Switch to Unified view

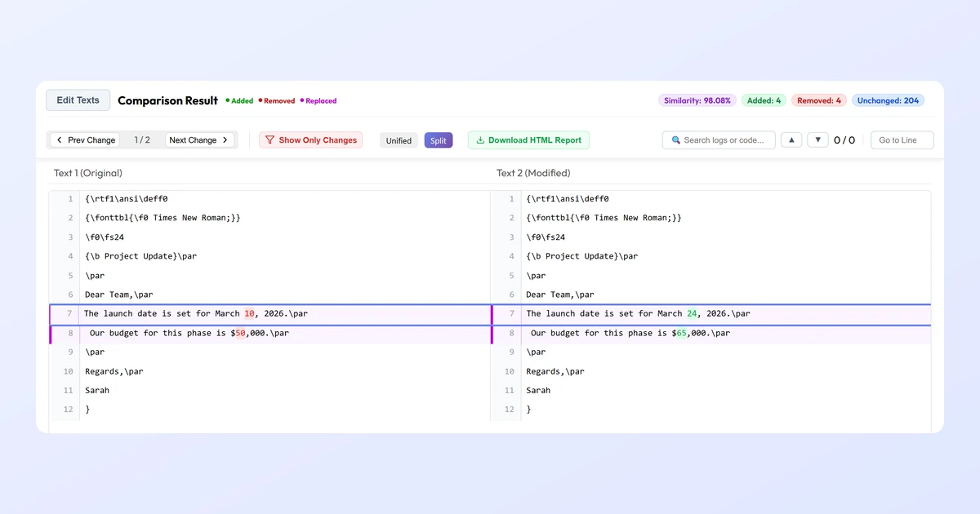399,140
